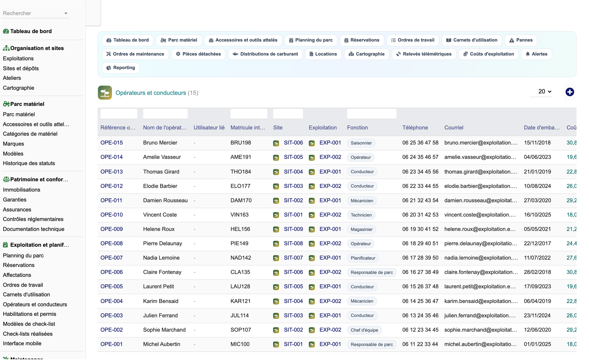
Task: Open Sites et dépôts in sidebar
Action: click(21, 68)
